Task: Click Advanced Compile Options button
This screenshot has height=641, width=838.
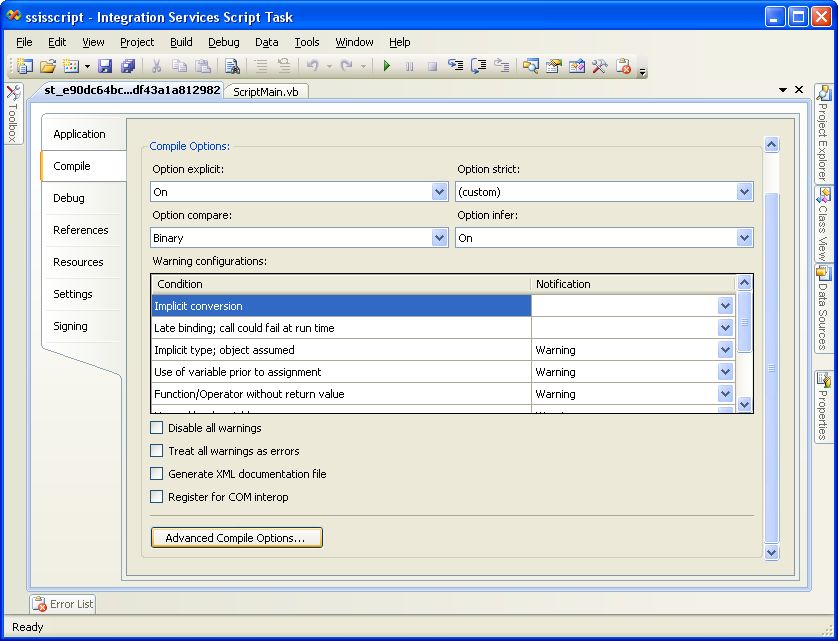Action: pyautogui.click(x=237, y=538)
